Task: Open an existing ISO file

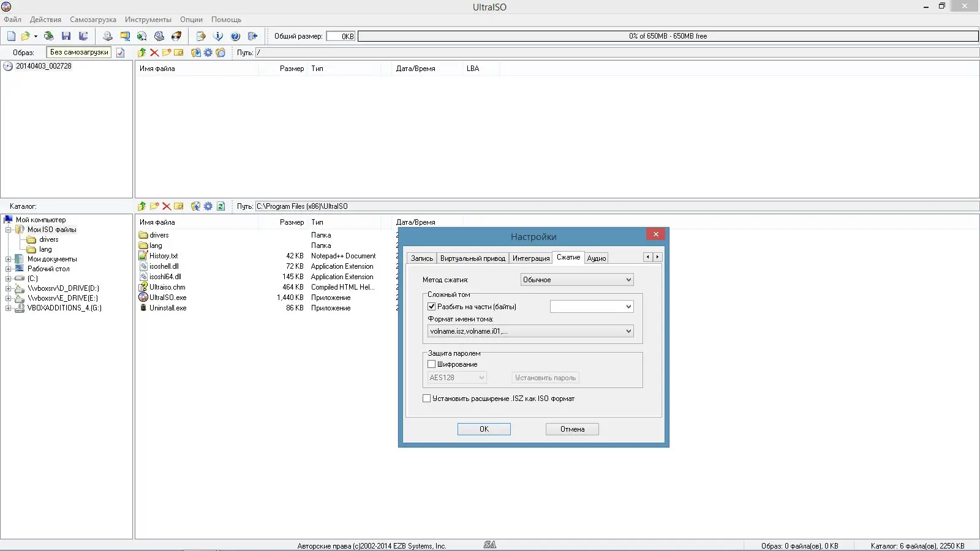Action: tap(25, 36)
